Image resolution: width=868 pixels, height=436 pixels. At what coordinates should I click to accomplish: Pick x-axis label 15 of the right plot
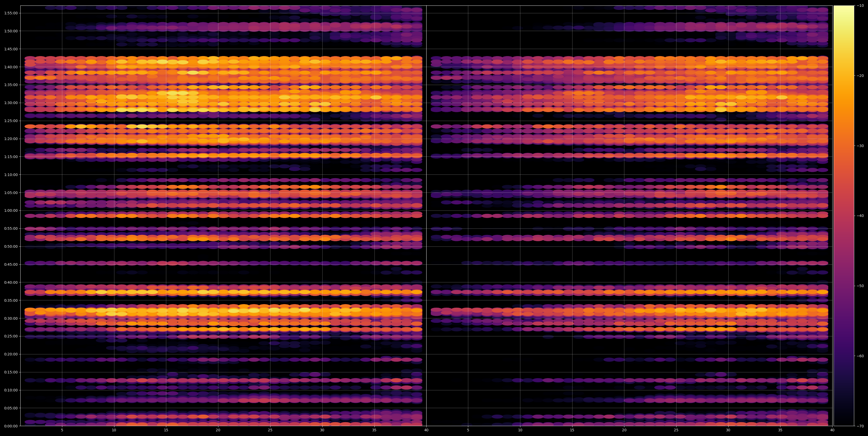[x=572, y=430]
